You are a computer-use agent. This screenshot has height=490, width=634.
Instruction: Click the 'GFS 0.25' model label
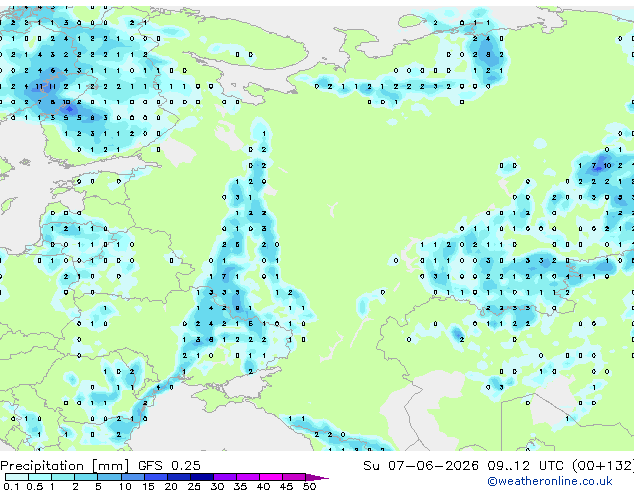click(x=169, y=465)
